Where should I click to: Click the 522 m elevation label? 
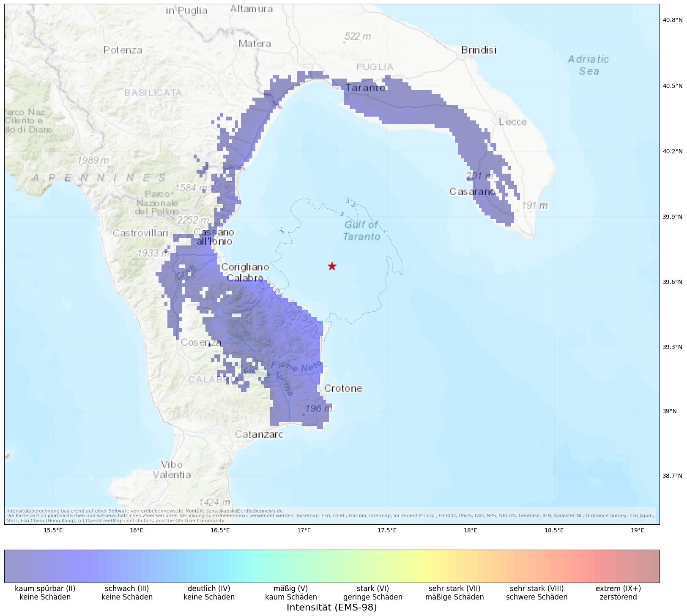358,37
